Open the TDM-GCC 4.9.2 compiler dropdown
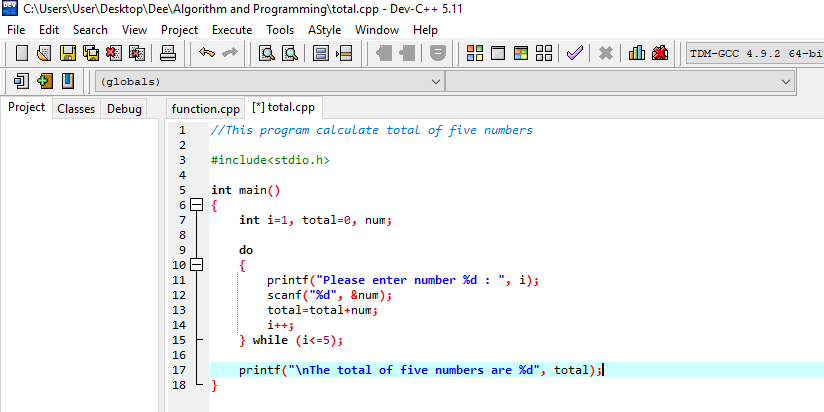The height and width of the screenshot is (412, 824). pos(755,53)
